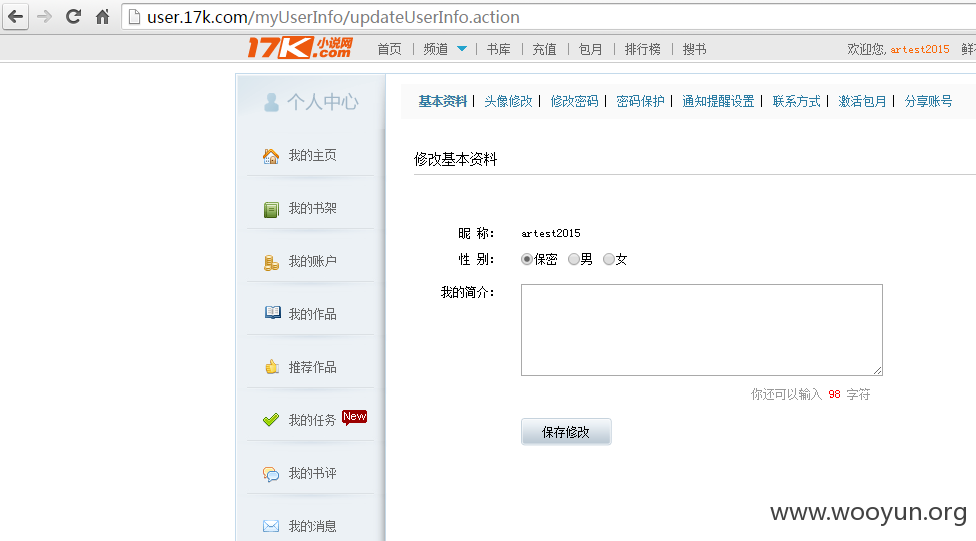Click the 保存修改 button
This screenshot has width=976, height=541.
tap(566, 432)
